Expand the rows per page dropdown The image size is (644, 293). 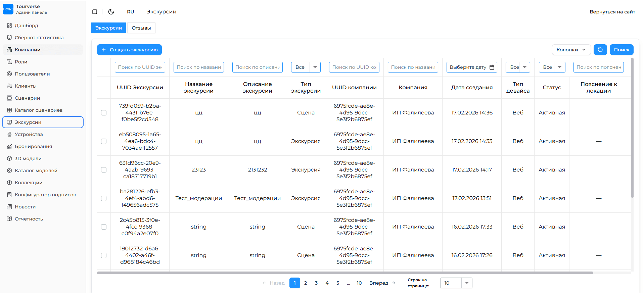pyautogui.click(x=466, y=283)
